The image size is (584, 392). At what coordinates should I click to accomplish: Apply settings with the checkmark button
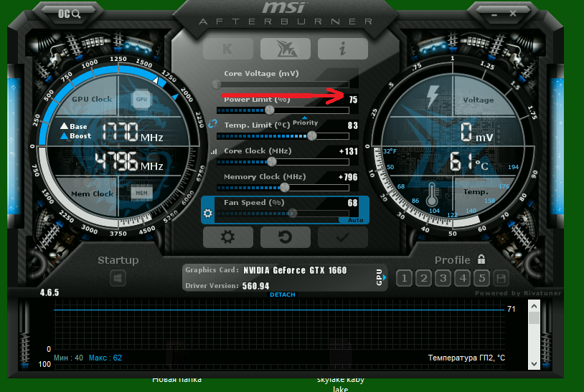point(343,237)
